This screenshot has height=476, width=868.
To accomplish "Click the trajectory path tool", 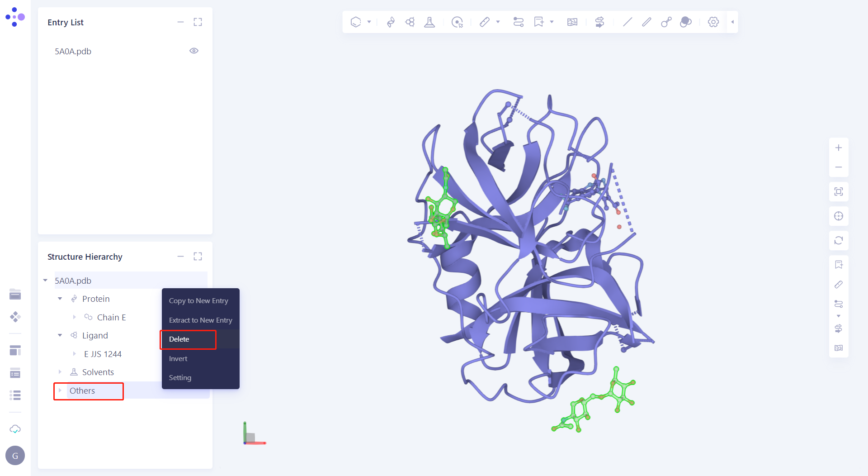I will pyautogui.click(x=518, y=21).
